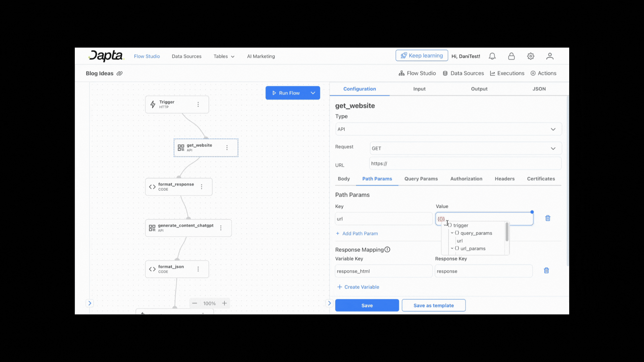Open the Request method GET dropdown
The width and height of the screenshot is (644, 362).
point(465,148)
